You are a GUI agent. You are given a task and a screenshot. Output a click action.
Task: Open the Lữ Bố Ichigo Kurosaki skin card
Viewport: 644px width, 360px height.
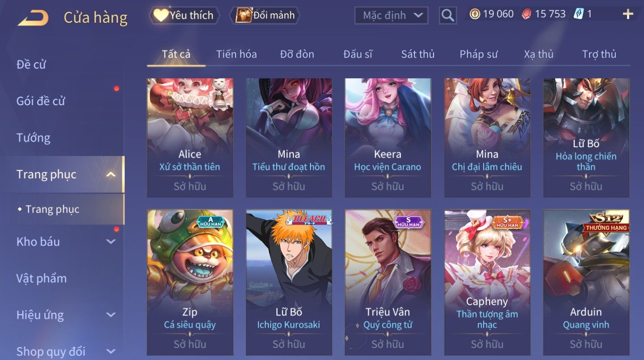[x=289, y=282]
